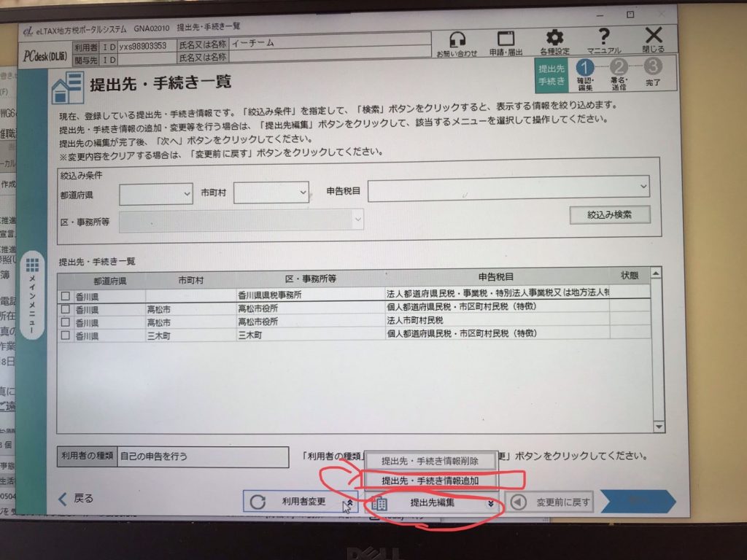The image size is (747, 560).
Task: Select 提出先・手続き情報削除 menu item
Action: point(430,461)
